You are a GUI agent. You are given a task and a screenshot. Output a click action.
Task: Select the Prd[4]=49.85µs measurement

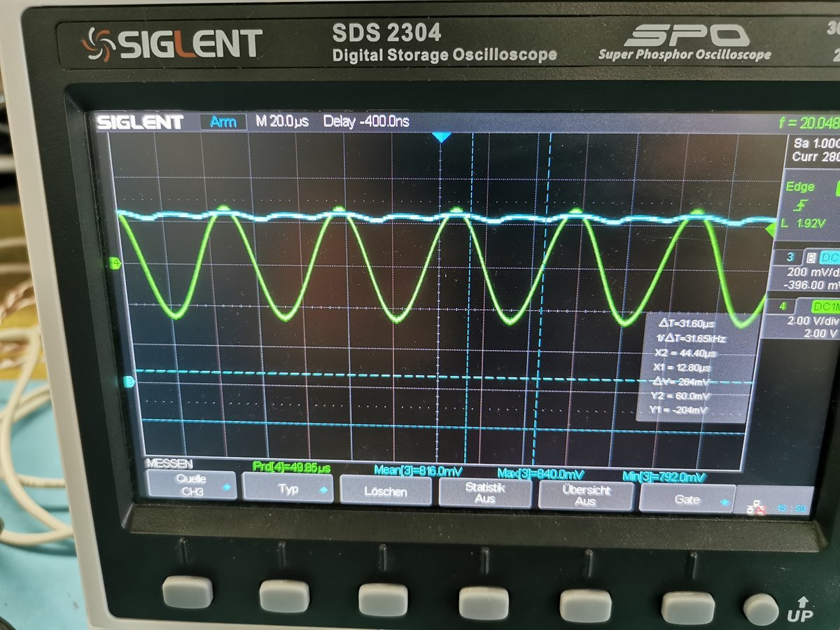[291, 466]
